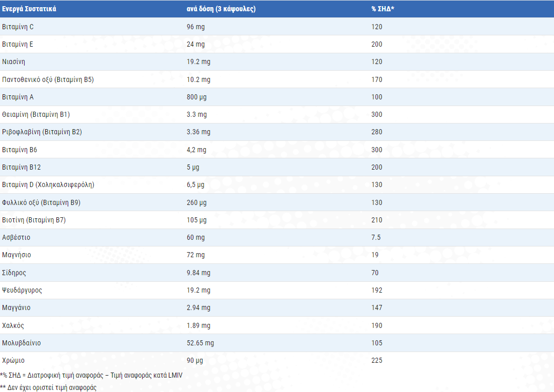Click the 'ανά δόση (3 κάψουλες)' column header
Image resolution: width=554 pixels, height=392 pixels.
pyautogui.click(x=221, y=9)
